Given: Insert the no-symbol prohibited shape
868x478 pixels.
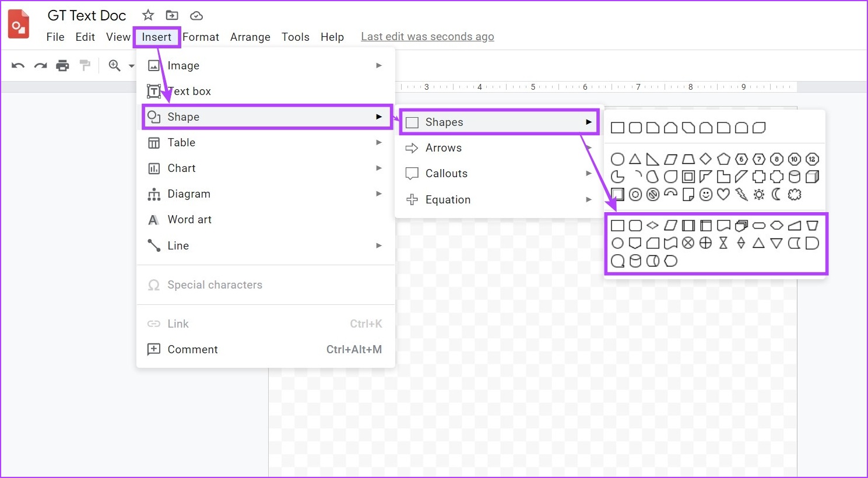Looking at the screenshot, I should pos(653,195).
